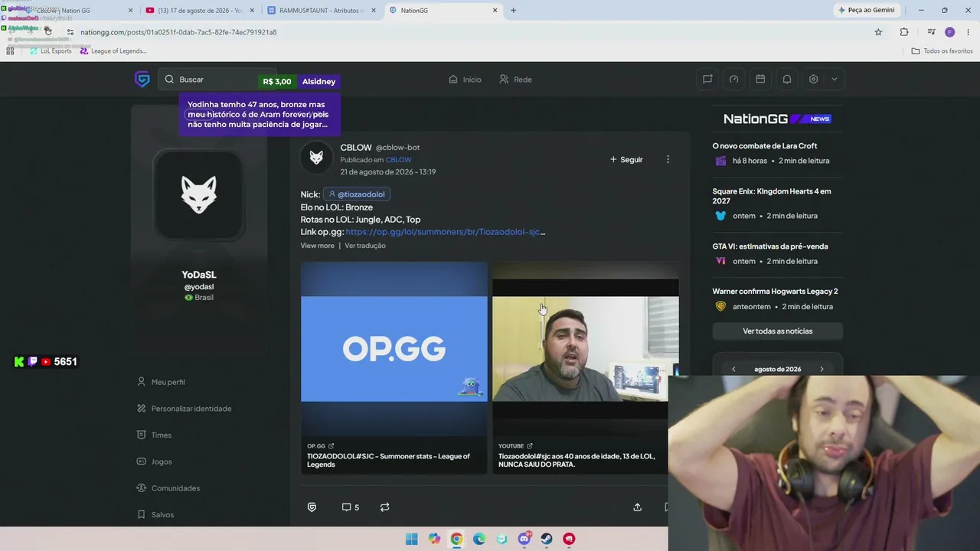Click the speedometer icon in the header
This screenshot has height=551, width=980.
point(734,79)
